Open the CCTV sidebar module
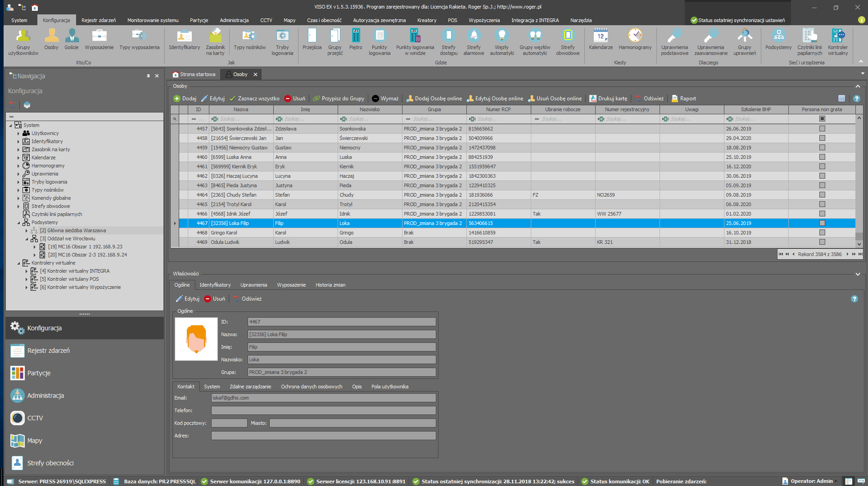868x486 pixels. pos(35,418)
